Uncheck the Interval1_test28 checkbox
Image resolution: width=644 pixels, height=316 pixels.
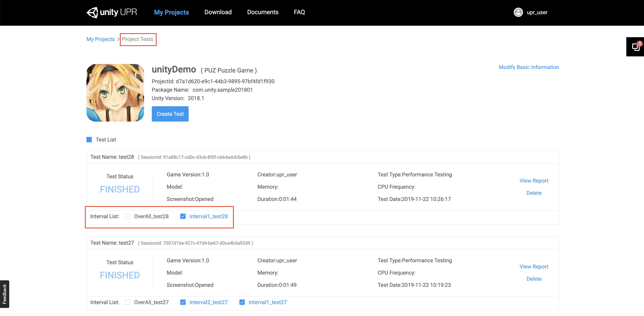pyautogui.click(x=183, y=216)
